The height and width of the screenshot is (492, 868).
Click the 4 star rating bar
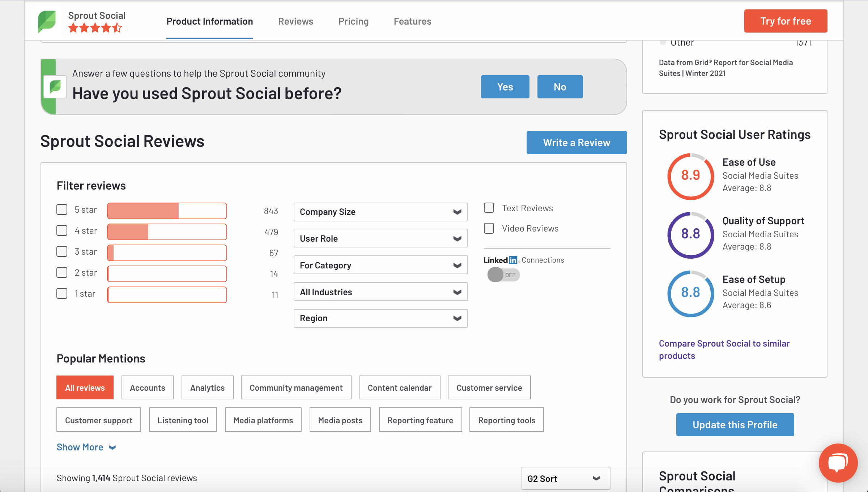tap(167, 232)
